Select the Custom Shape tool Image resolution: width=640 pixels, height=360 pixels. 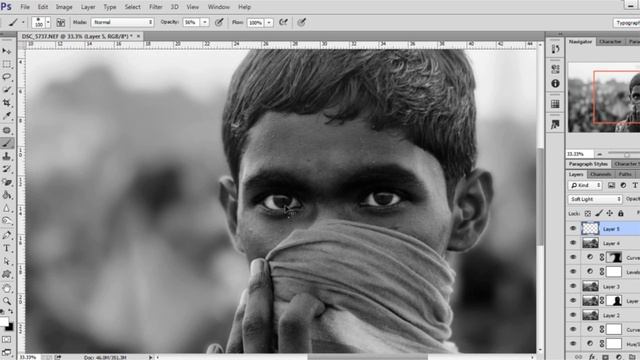7,274
